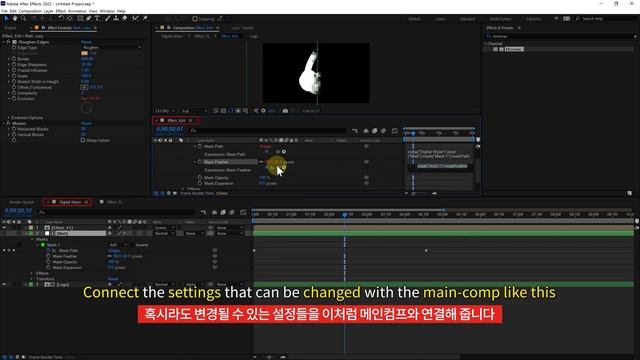This screenshot has width=640, height=360.
Task: Click Mini-Flowchart icon in Effect_Edit timeline
Action: (x=355, y=131)
